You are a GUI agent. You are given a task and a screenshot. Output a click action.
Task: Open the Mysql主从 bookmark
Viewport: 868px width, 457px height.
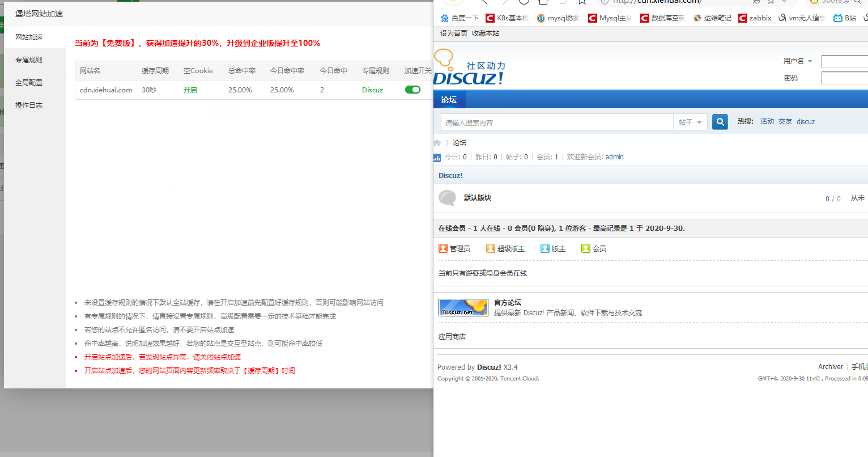(x=610, y=18)
